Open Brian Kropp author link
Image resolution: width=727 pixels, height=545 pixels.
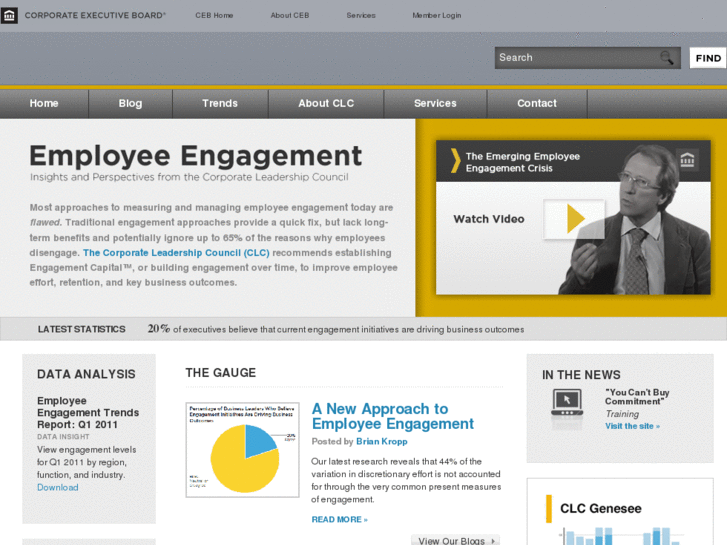382,442
